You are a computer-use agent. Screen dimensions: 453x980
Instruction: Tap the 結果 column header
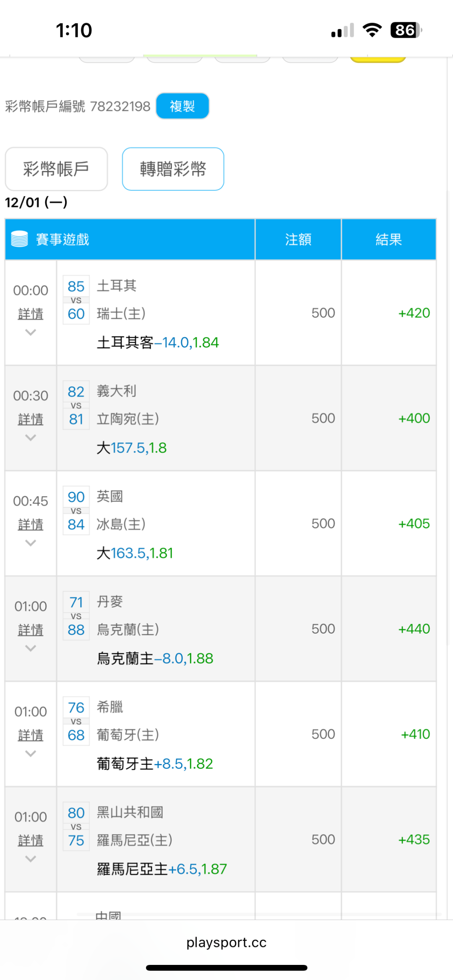coord(388,239)
